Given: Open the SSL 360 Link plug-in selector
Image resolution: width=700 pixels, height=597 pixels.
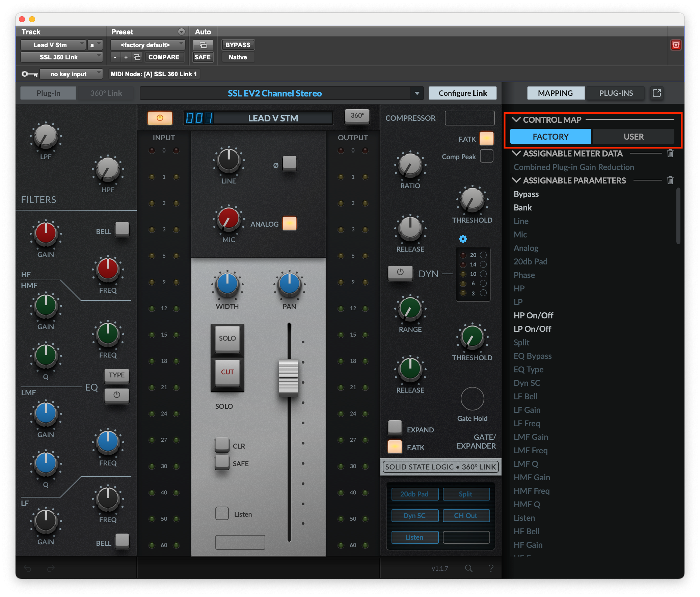Looking at the screenshot, I should pos(61,57).
